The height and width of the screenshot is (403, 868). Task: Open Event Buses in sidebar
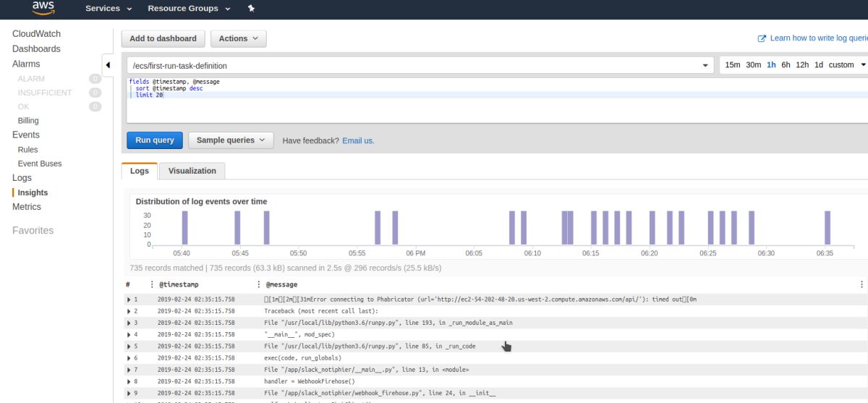(x=40, y=164)
